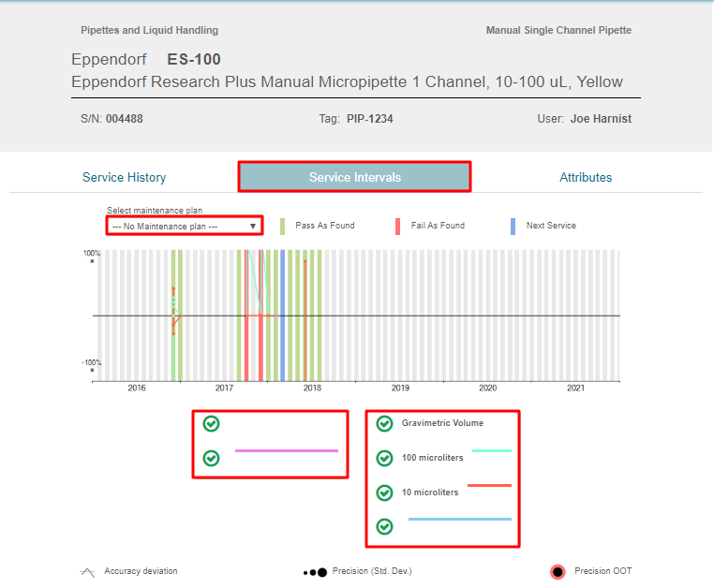Click the red Fail As Found swatch
The height and width of the screenshot is (588, 714).
pyautogui.click(x=397, y=227)
